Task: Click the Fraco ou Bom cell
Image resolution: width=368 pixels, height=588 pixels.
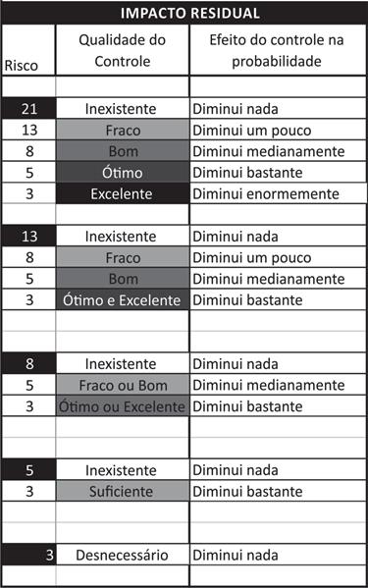Action: point(123,385)
